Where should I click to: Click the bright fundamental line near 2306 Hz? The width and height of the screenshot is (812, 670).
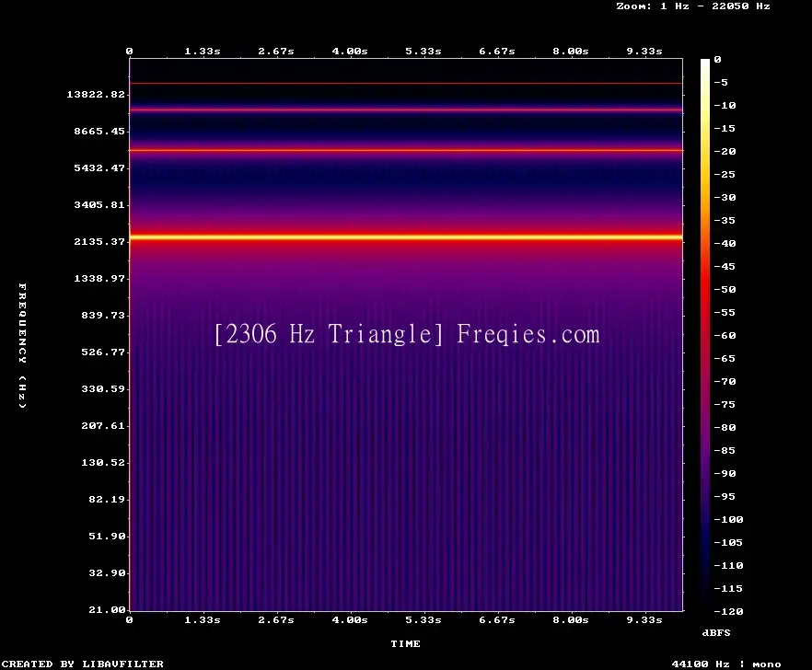(x=406, y=237)
